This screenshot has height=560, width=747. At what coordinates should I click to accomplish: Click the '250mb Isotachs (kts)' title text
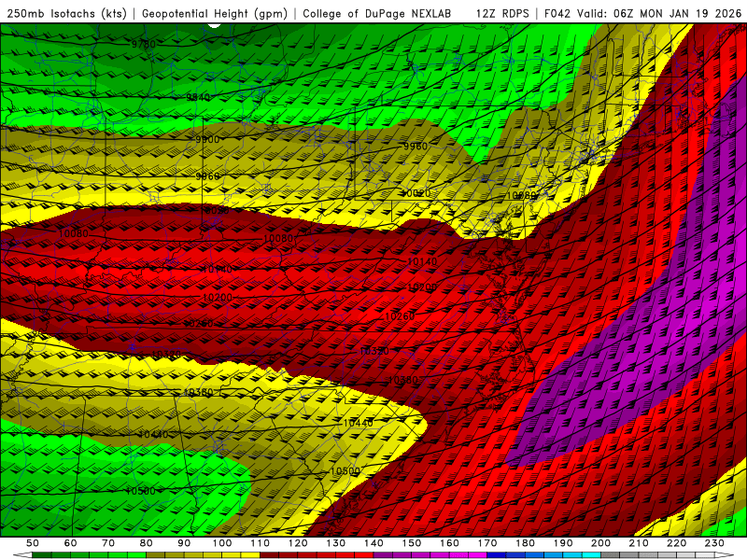pos(67,14)
